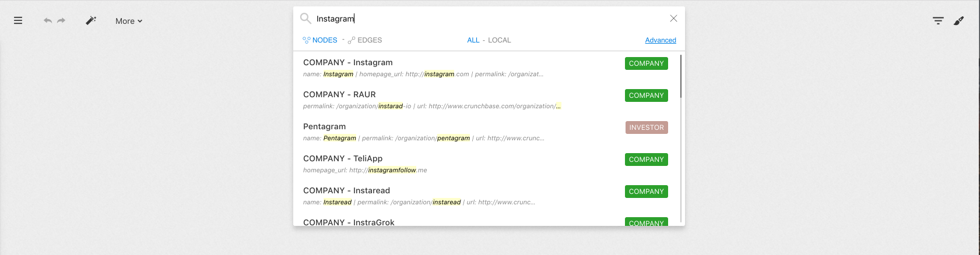Switch search to NODES
980x255 pixels.
click(x=320, y=40)
